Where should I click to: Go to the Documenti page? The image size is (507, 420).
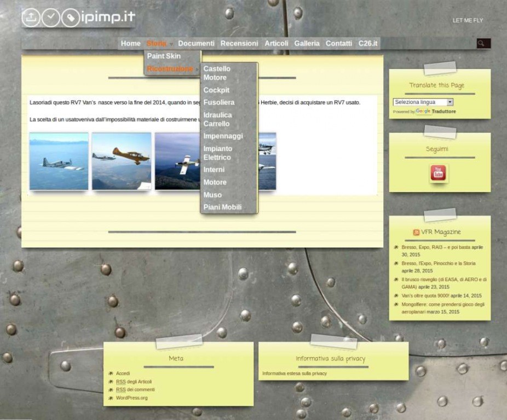point(196,43)
